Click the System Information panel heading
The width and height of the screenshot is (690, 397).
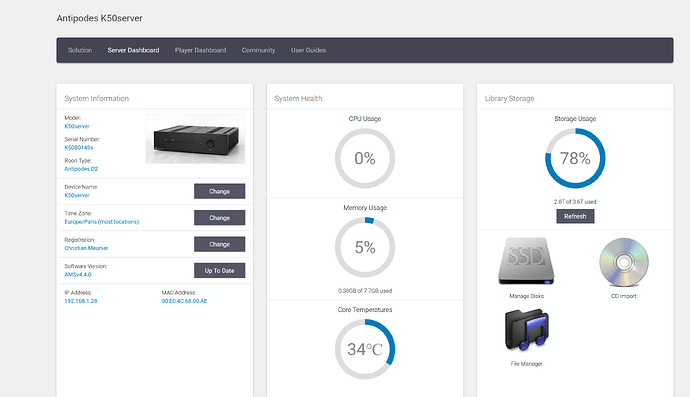click(x=97, y=99)
